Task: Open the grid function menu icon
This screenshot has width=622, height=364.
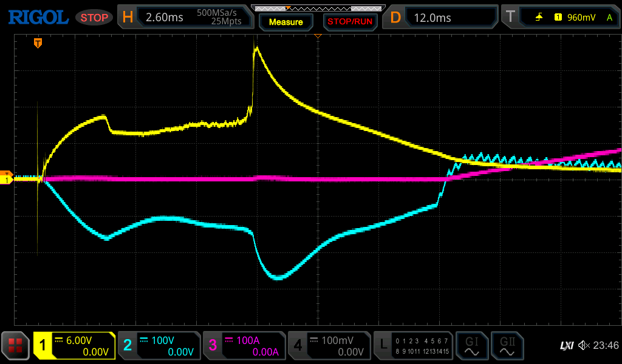Action: click(15, 346)
